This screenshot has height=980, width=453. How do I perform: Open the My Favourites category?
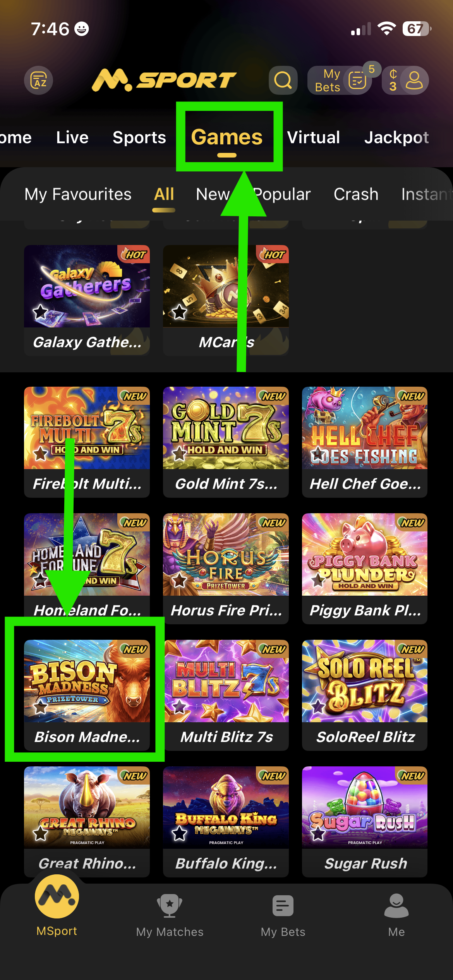(78, 194)
